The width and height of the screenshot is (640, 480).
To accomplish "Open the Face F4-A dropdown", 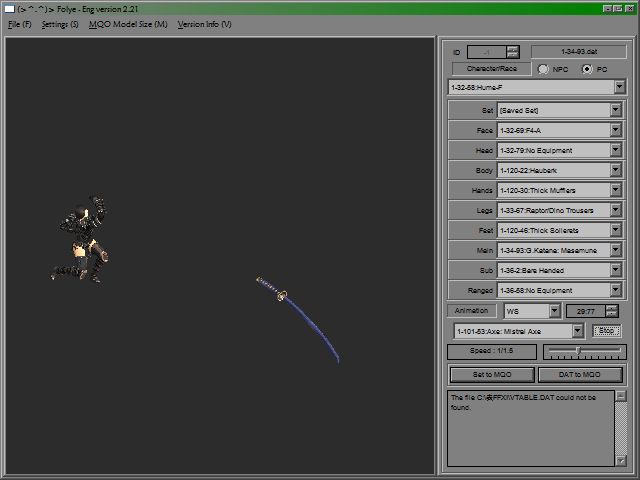I will 617,130.
